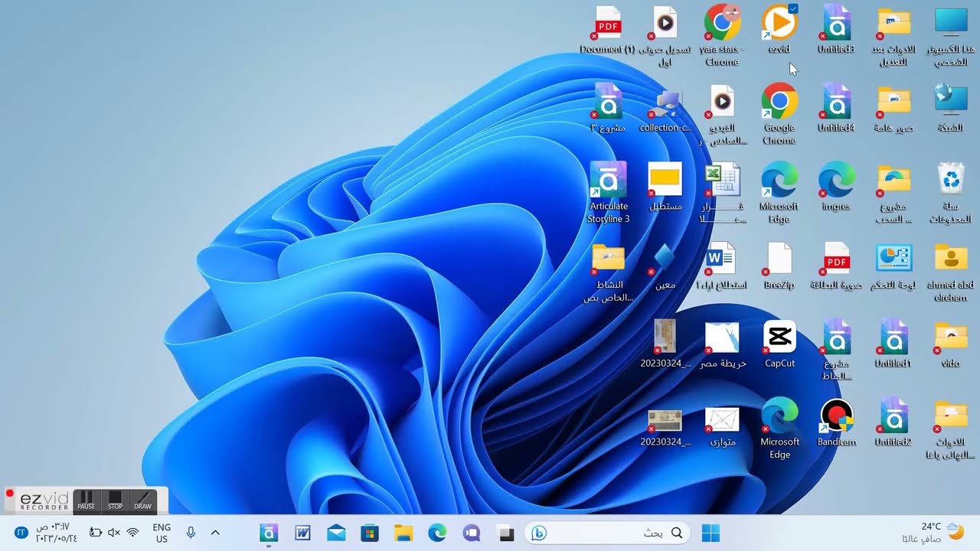Select the Untitled1 Storyline file
The width and height of the screenshot is (980, 551).
(x=893, y=344)
